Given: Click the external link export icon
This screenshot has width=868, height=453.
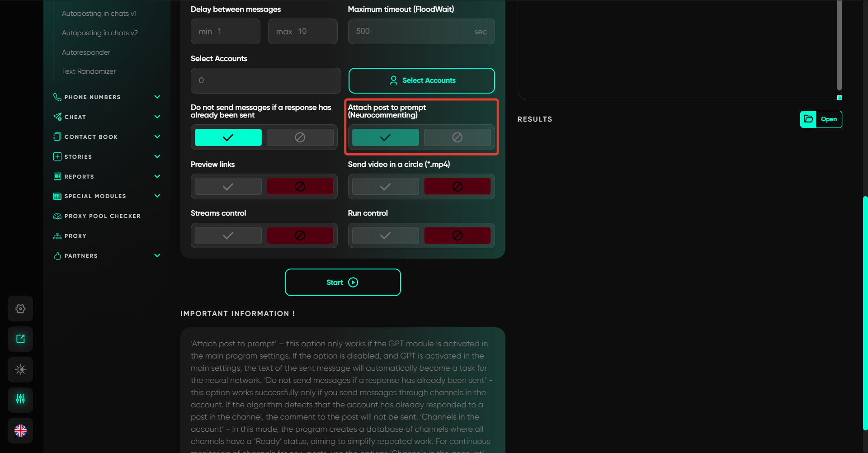Looking at the screenshot, I should pyautogui.click(x=20, y=339).
